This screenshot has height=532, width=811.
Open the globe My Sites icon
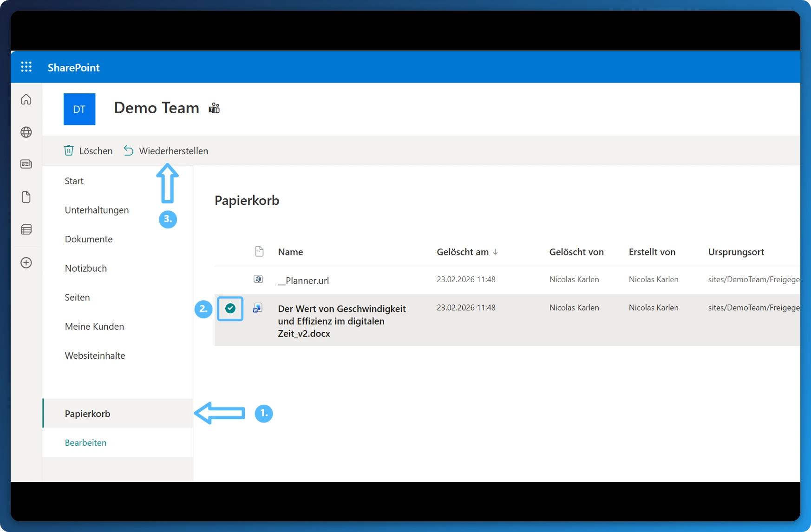coord(26,132)
